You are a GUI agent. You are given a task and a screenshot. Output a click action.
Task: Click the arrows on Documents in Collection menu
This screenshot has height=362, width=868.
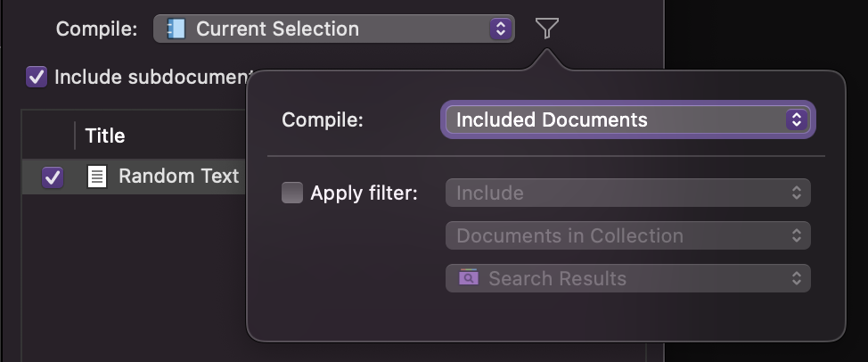[797, 235]
